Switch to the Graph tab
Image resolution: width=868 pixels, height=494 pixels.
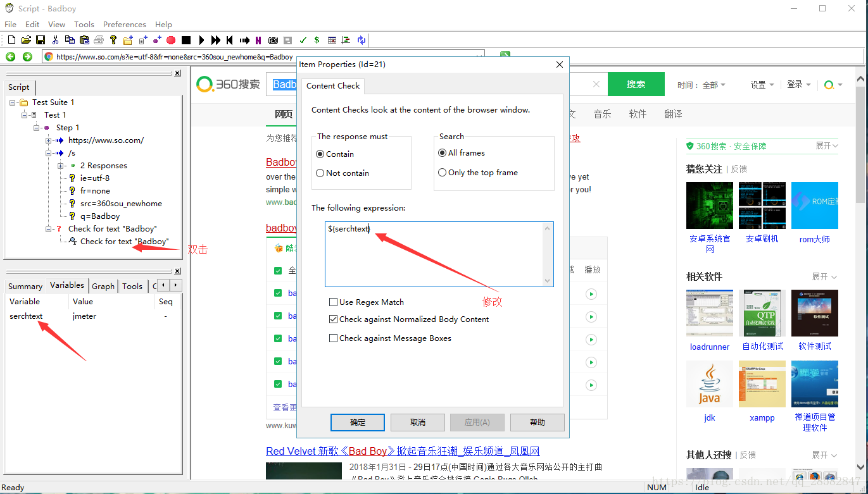[x=103, y=286]
